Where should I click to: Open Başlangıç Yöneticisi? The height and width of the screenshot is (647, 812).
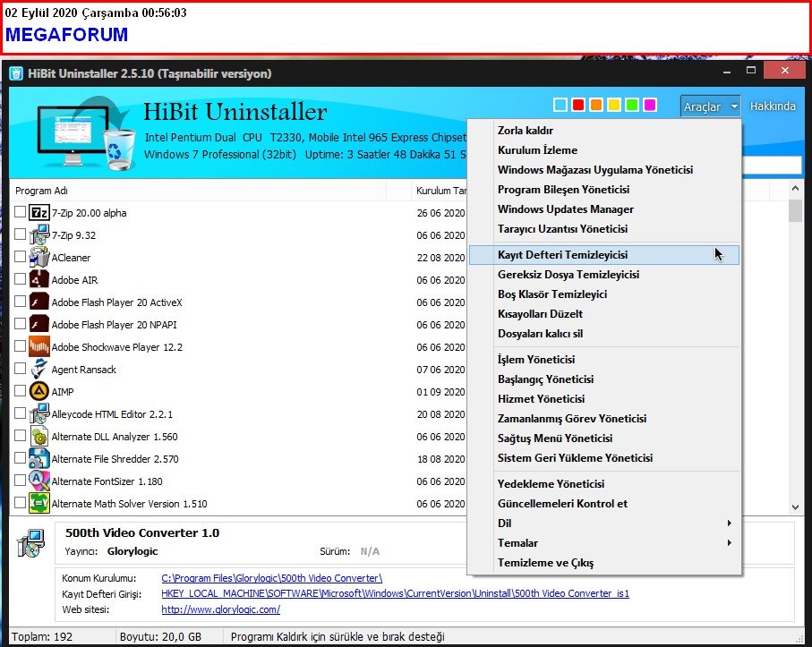coord(604,379)
